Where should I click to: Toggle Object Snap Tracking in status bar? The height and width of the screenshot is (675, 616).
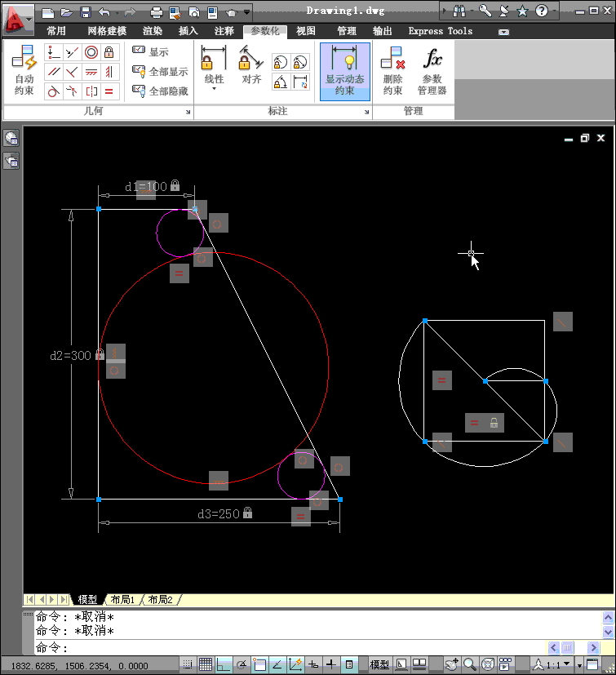point(277,664)
